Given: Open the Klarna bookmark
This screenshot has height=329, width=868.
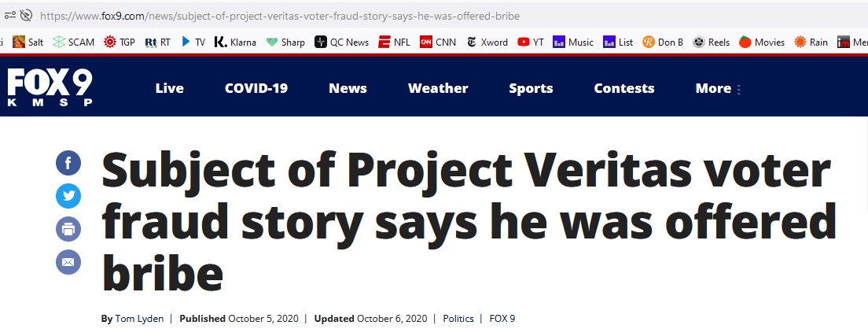Looking at the screenshot, I should tap(235, 42).
